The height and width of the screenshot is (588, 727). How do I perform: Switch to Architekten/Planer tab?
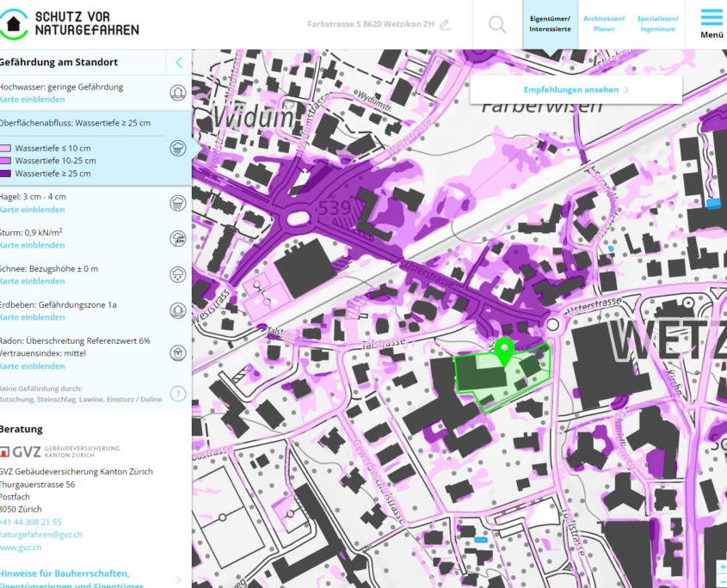604,24
